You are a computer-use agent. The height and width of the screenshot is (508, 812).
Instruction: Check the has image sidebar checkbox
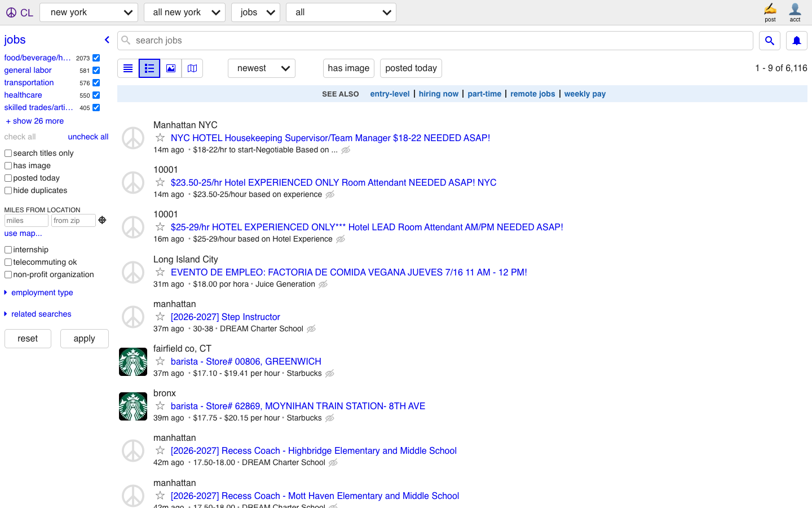coord(8,165)
